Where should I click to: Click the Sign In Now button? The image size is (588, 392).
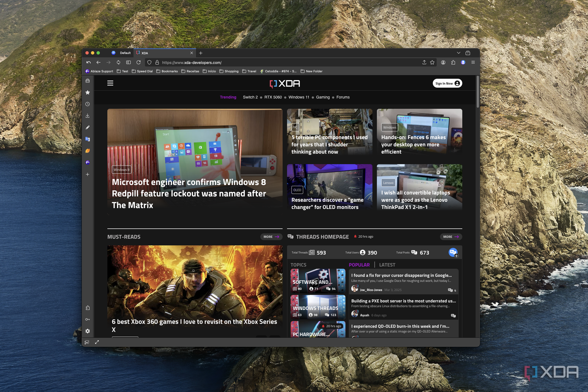coord(447,83)
